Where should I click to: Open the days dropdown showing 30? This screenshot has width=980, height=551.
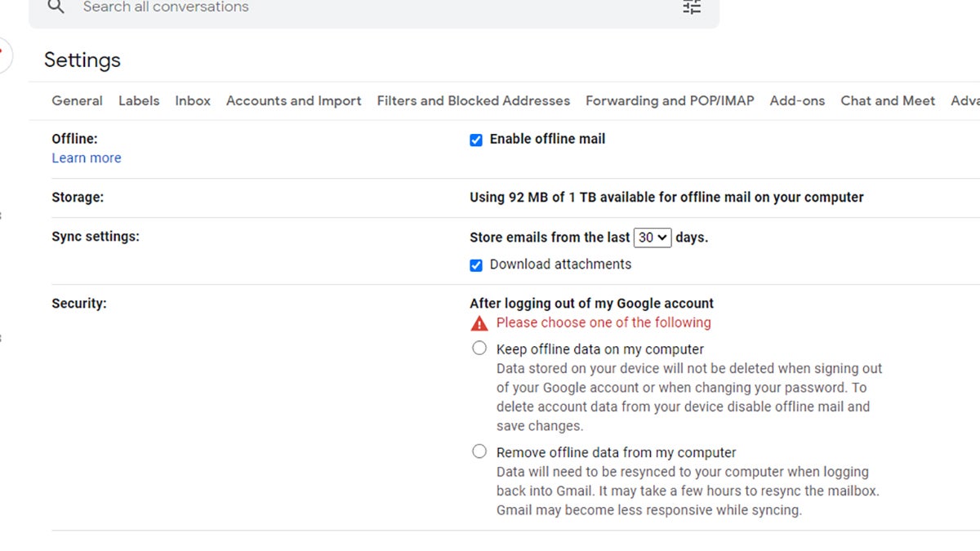click(x=651, y=238)
